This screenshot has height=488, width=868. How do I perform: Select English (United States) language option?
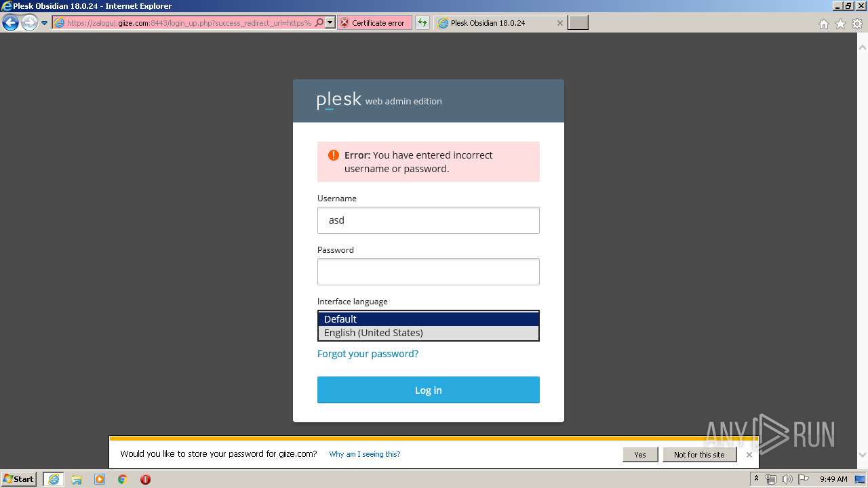tap(429, 333)
